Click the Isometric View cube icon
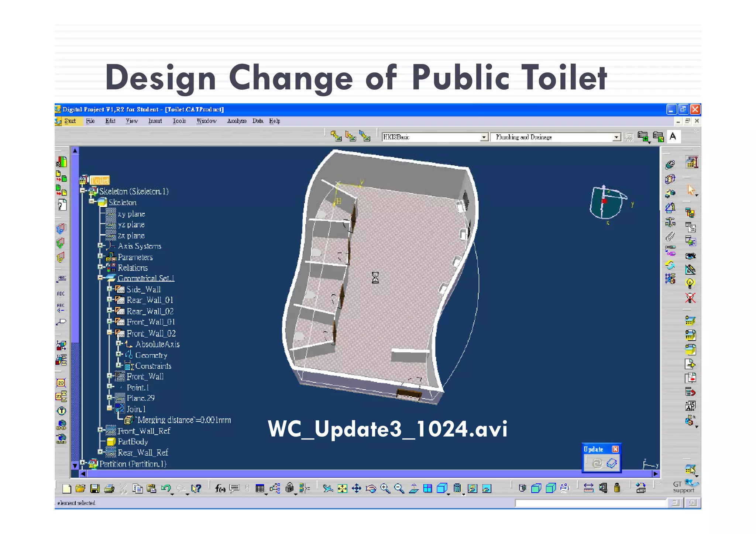756x534 pixels. tap(442, 489)
